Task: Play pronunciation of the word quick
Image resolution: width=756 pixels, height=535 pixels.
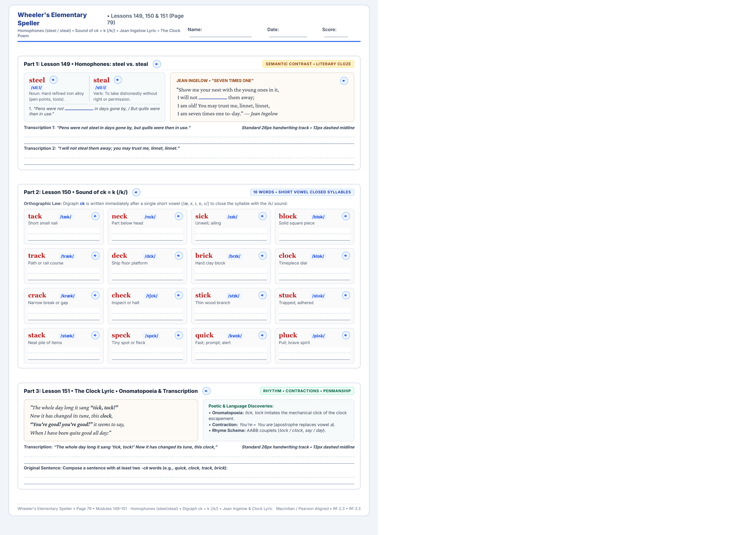Action: pos(262,335)
